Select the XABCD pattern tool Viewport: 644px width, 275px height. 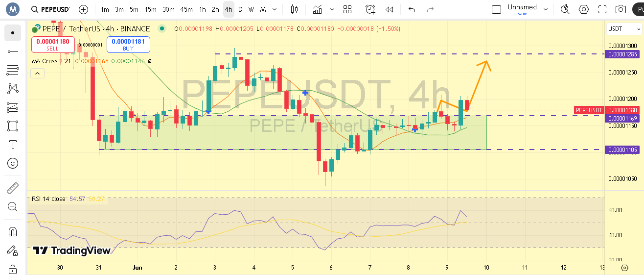click(x=13, y=89)
